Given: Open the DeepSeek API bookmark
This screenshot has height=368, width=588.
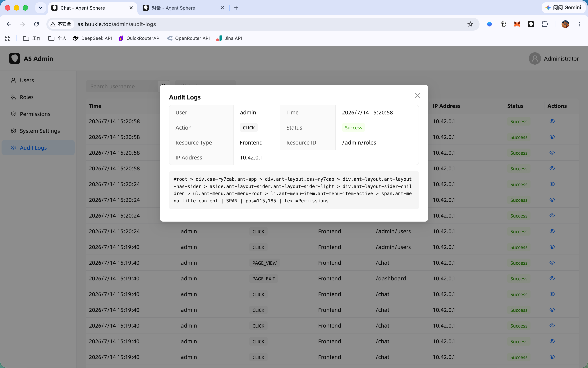Looking at the screenshot, I should [x=93, y=38].
